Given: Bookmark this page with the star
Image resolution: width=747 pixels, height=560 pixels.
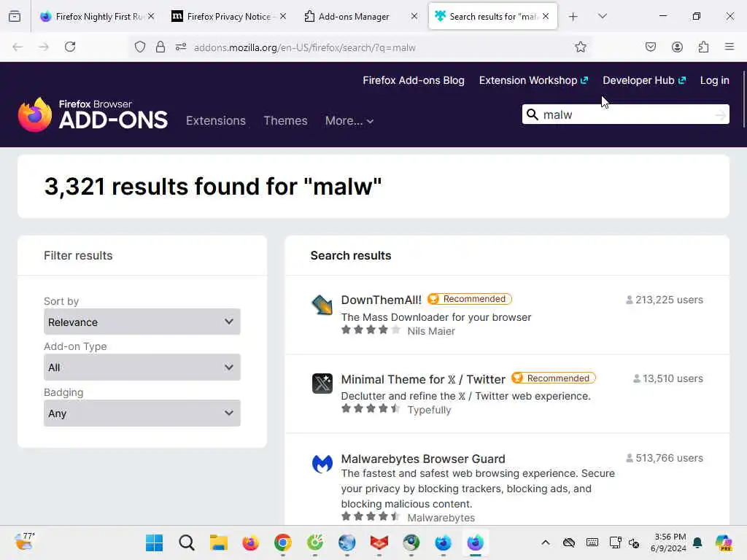Looking at the screenshot, I should click(x=580, y=47).
